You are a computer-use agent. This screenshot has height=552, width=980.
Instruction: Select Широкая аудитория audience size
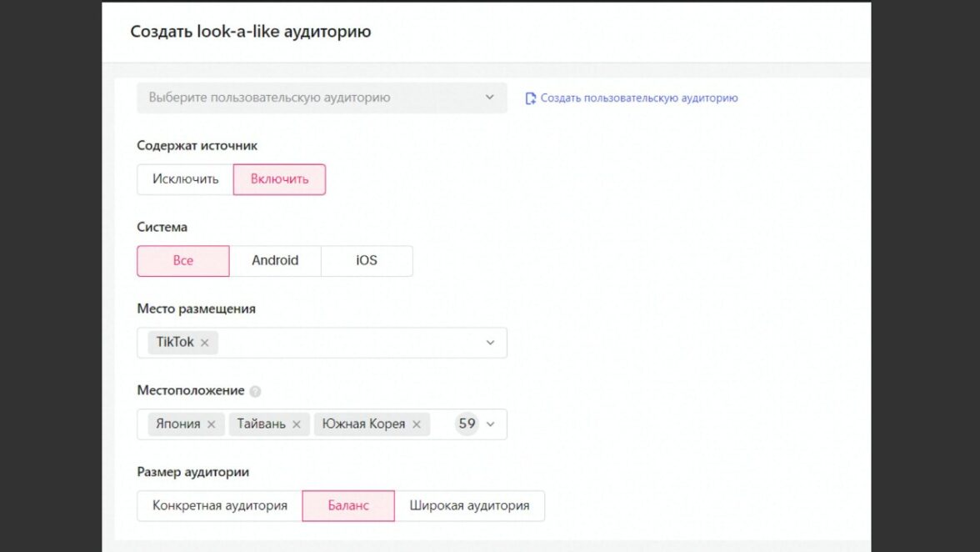click(469, 506)
